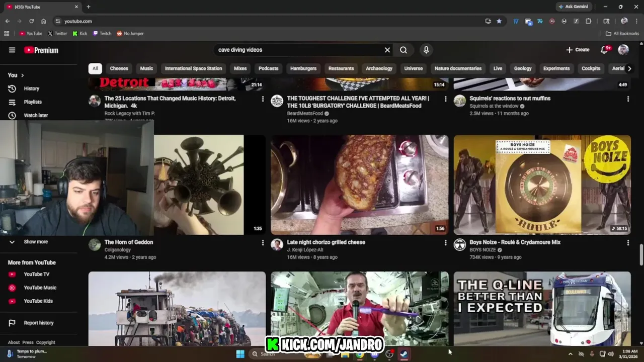644x362 pixels.
Task: Advance filter chips with right arrow
Action: tap(629, 68)
